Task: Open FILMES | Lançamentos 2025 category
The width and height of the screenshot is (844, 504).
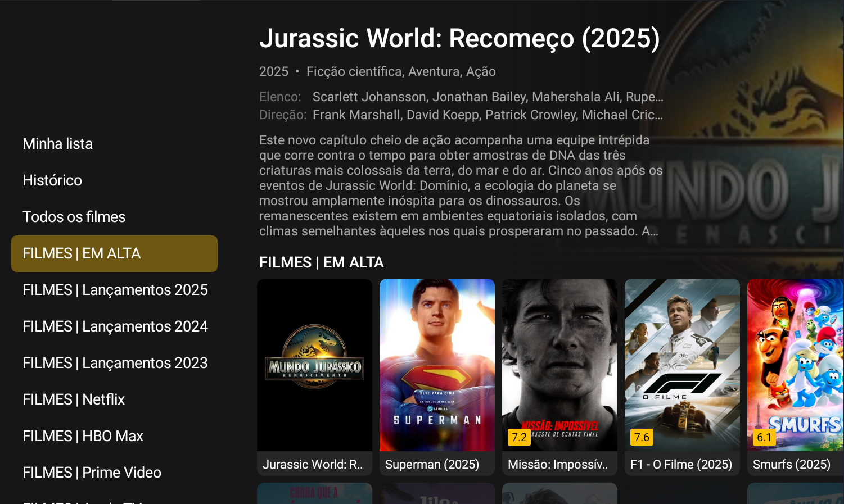Action: point(115,290)
